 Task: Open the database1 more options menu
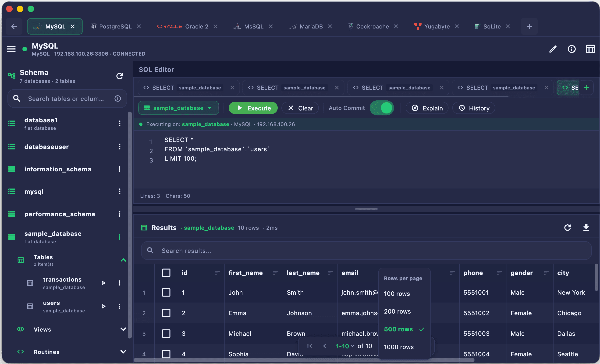pos(120,124)
